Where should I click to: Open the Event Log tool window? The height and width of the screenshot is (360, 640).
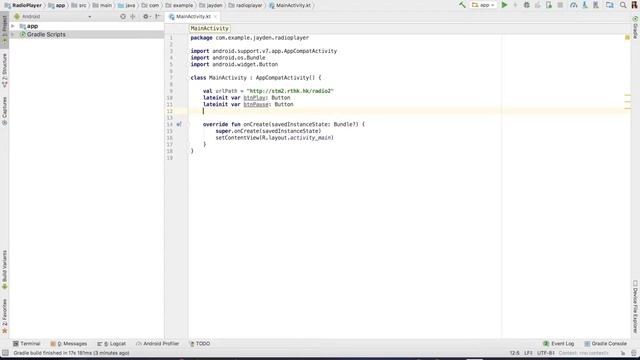(559, 344)
